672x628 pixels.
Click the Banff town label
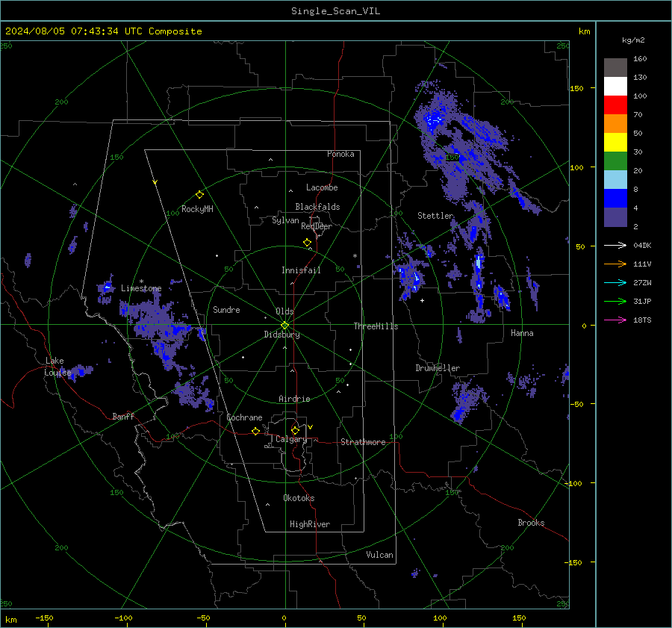click(x=123, y=417)
